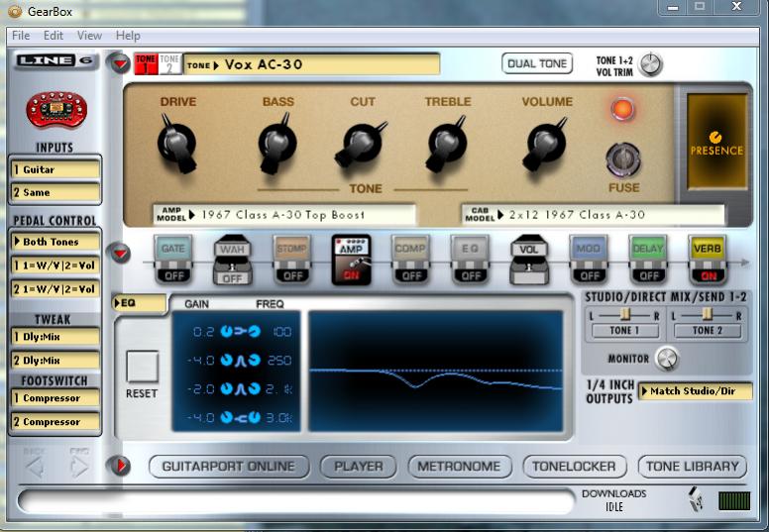The width and height of the screenshot is (769, 532).
Task: Click the GearBox app icon in title bar
Action: click(x=15, y=11)
